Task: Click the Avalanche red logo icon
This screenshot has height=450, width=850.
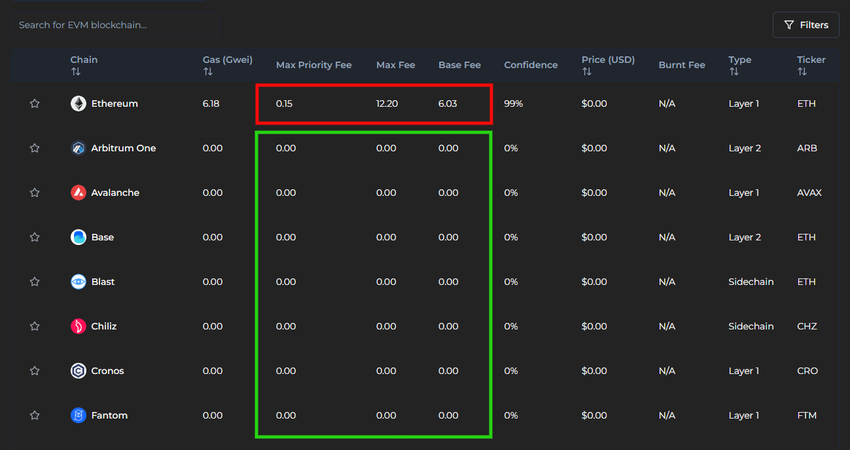Action: (x=79, y=192)
